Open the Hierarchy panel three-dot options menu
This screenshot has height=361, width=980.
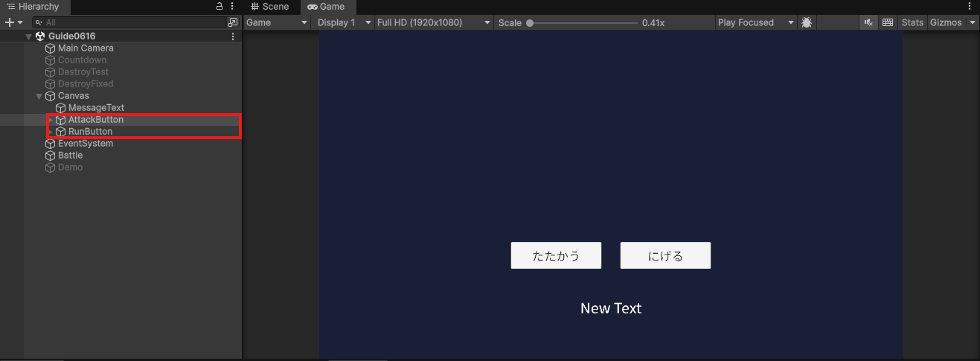(x=232, y=7)
